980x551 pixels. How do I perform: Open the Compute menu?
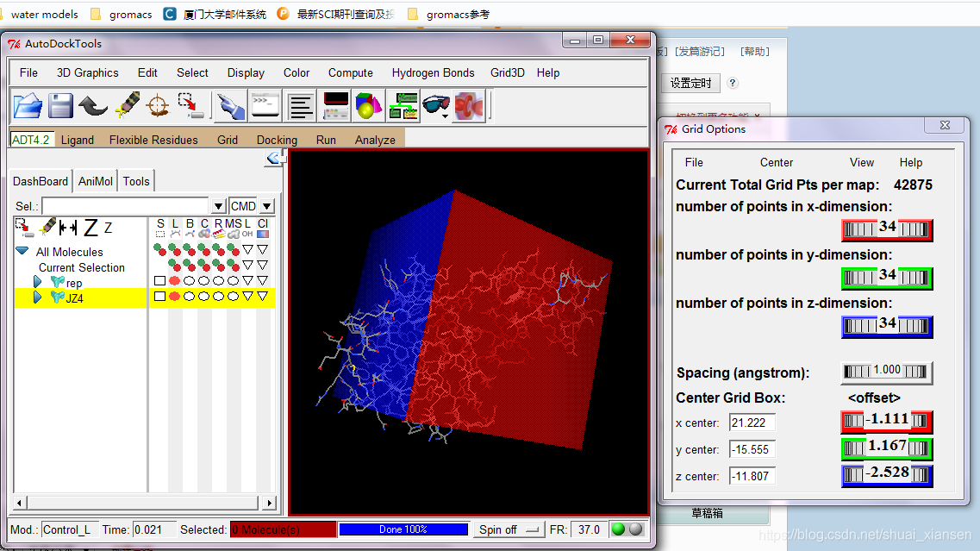(351, 73)
